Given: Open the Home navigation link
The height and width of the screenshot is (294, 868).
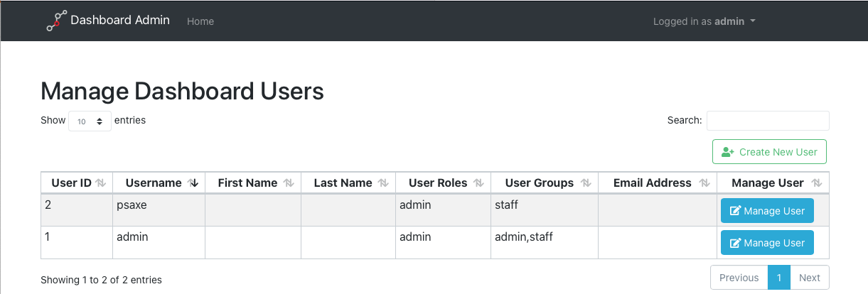Looking at the screenshot, I should pyautogui.click(x=200, y=21).
